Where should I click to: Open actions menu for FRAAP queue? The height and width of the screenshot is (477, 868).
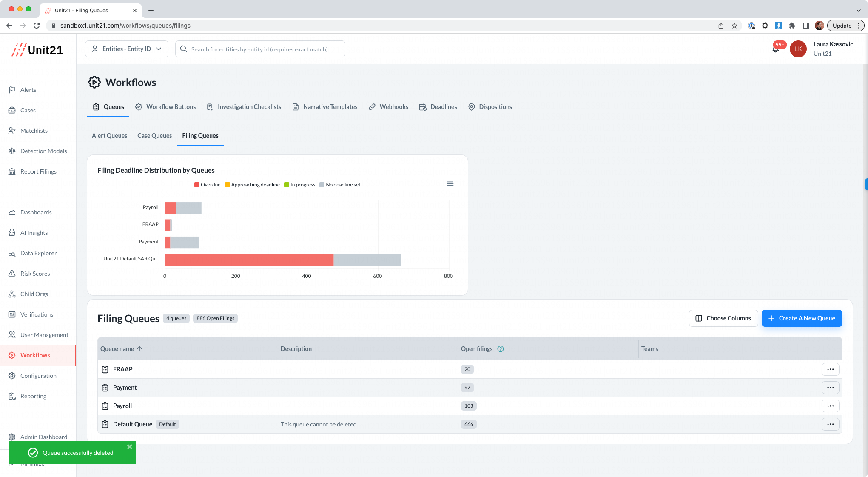pos(830,369)
